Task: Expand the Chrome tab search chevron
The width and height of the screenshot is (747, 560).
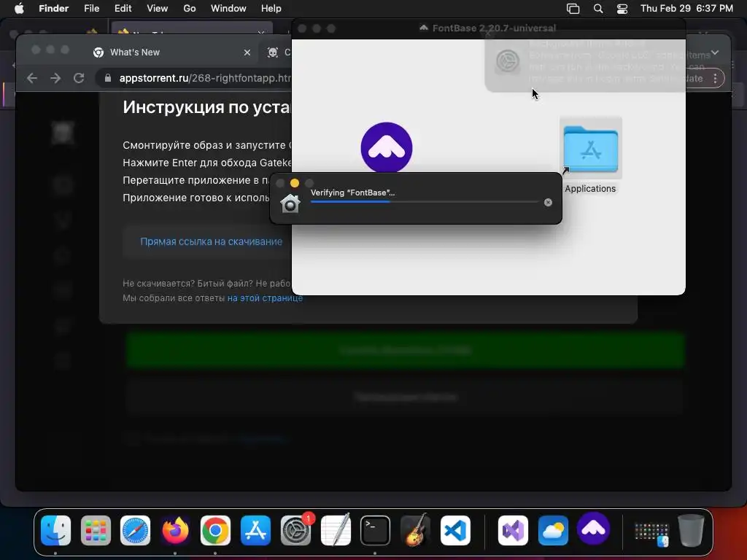Action: (x=715, y=52)
